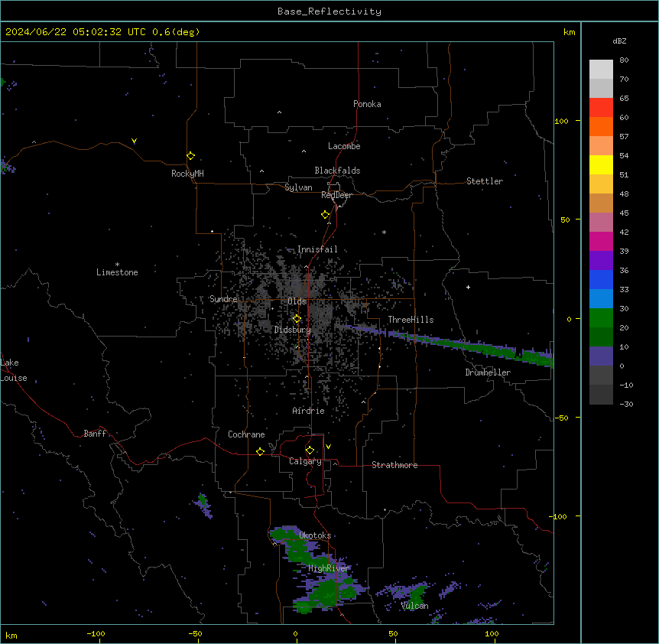Pick the yellow diamond marker below Cochrane
Screen dimensions: 659x644
[260, 451]
